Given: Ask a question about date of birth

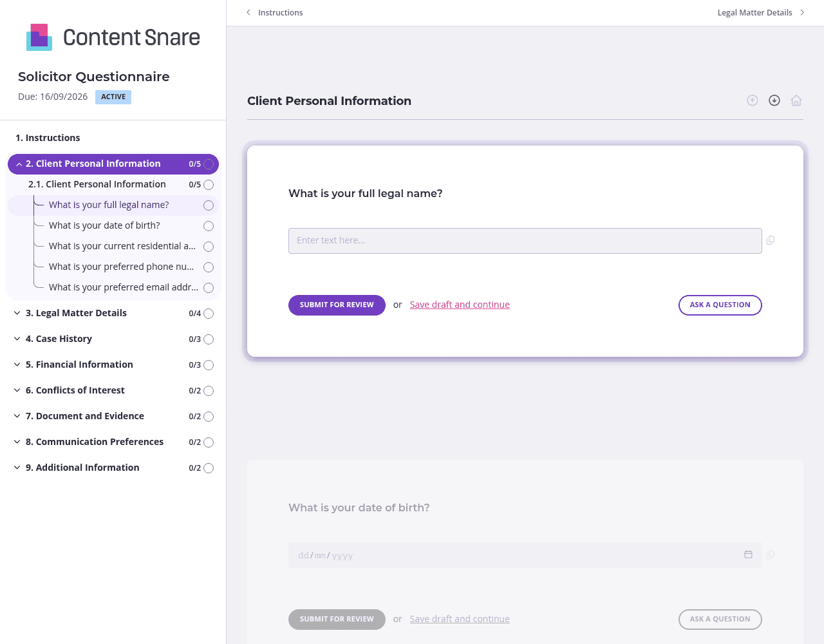Looking at the screenshot, I should click(x=720, y=620).
